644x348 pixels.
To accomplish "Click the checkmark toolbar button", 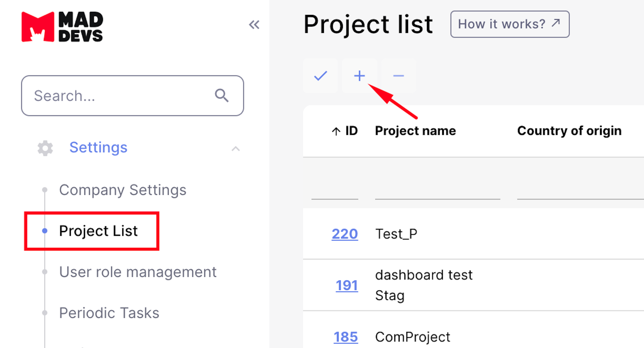I will pos(320,76).
